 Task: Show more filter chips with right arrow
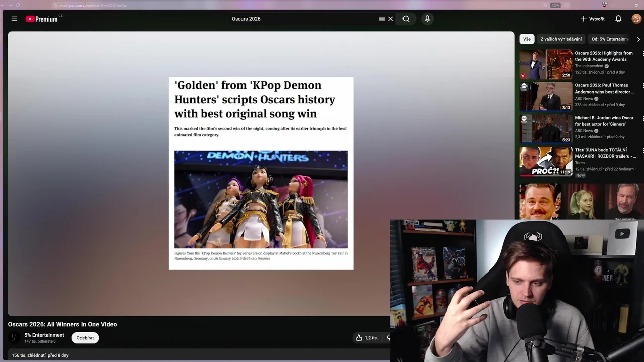point(638,39)
